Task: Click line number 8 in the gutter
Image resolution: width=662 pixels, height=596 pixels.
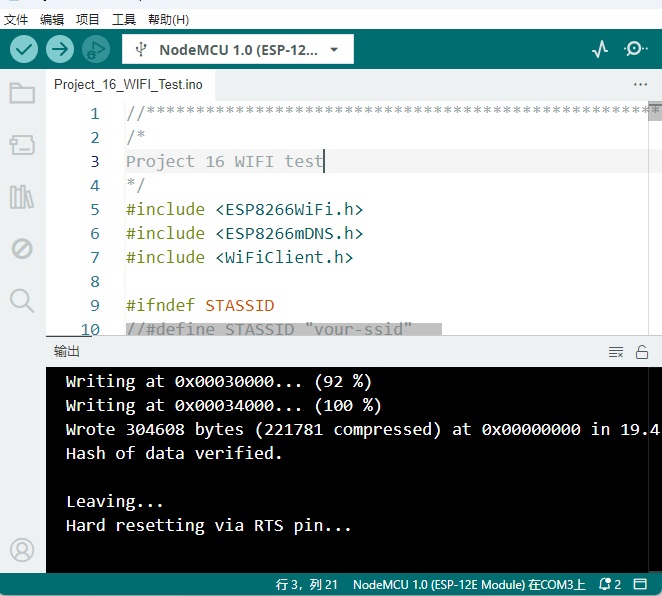Action: pos(95,282)
